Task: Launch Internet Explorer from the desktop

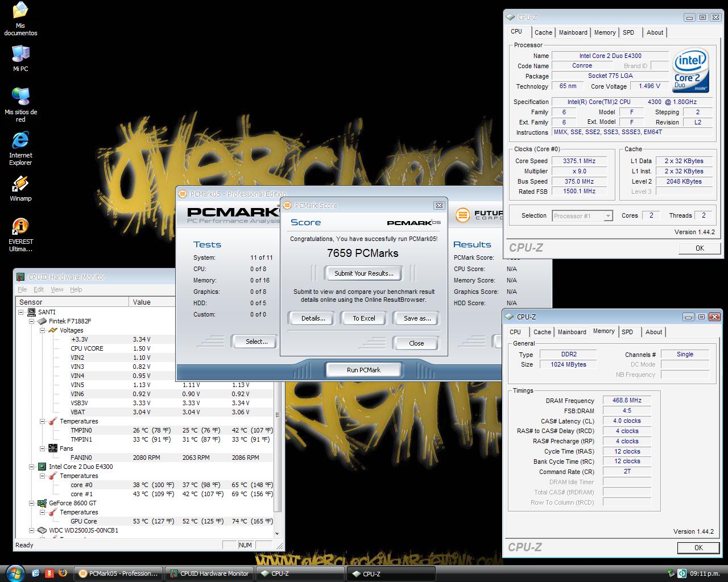Action: 20,148
